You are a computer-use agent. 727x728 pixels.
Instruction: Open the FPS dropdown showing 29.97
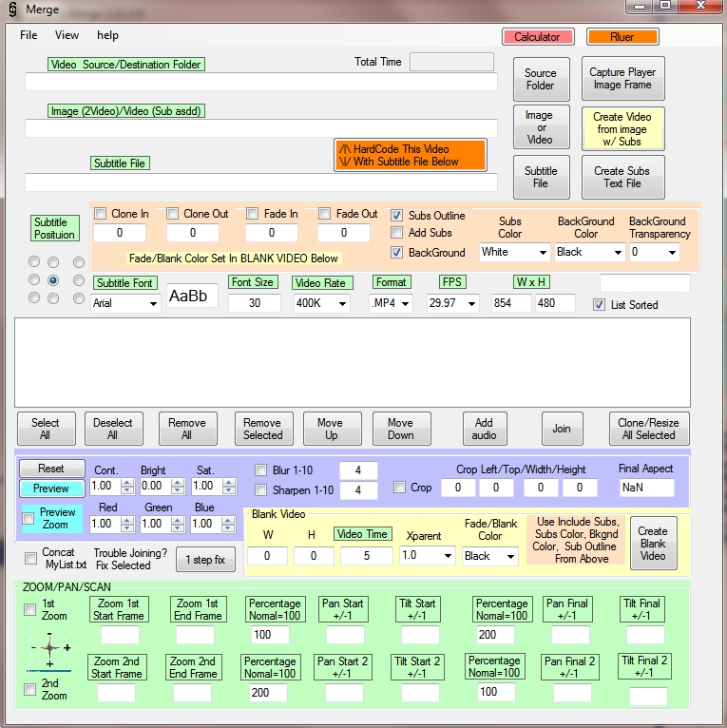[452, 303]
